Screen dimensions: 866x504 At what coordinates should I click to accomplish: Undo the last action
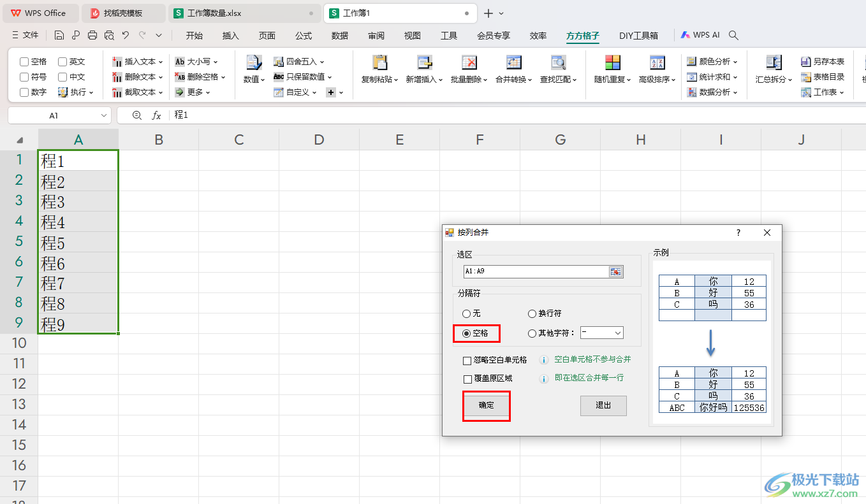pos(126,36)
